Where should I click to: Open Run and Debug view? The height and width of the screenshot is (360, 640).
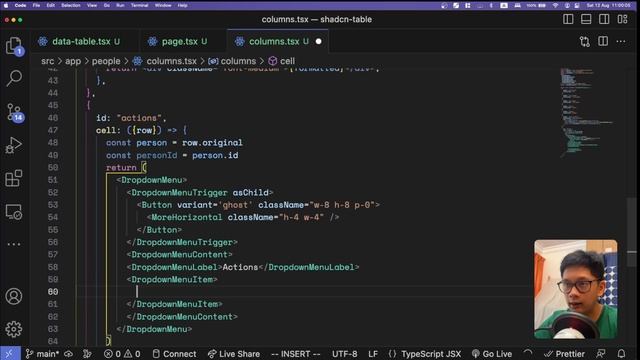(14, 145)
